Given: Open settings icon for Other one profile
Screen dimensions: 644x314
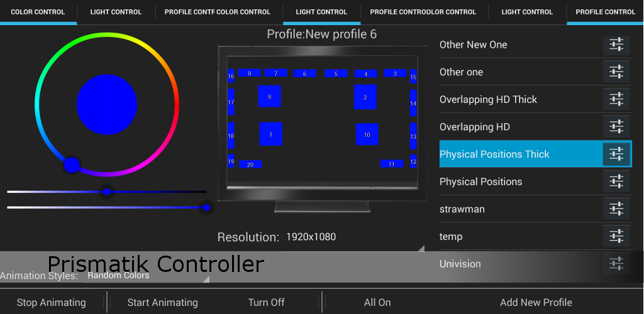Looking at the screenshot, I should 616,72.
